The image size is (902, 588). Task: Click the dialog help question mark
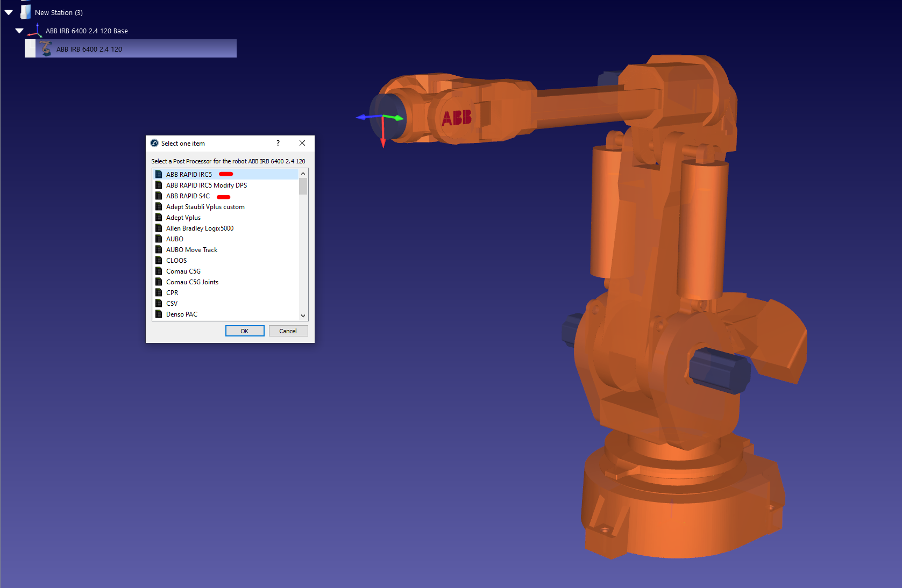pyautogui.click(x=278, y=144)
